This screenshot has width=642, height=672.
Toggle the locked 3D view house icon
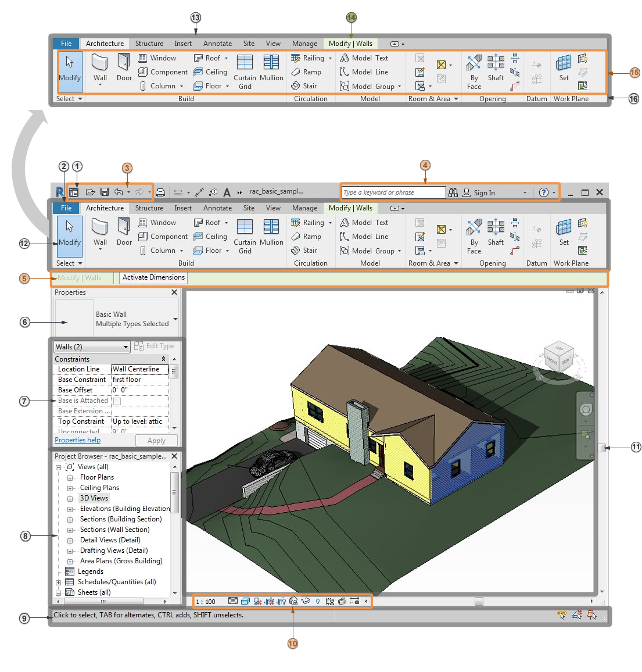tap(293, 601)
